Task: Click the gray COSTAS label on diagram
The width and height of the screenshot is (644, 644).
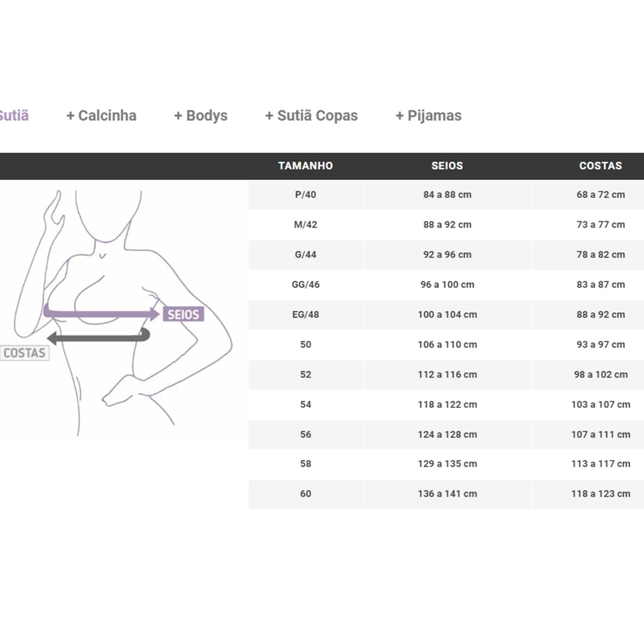Action: click(24, 353)
